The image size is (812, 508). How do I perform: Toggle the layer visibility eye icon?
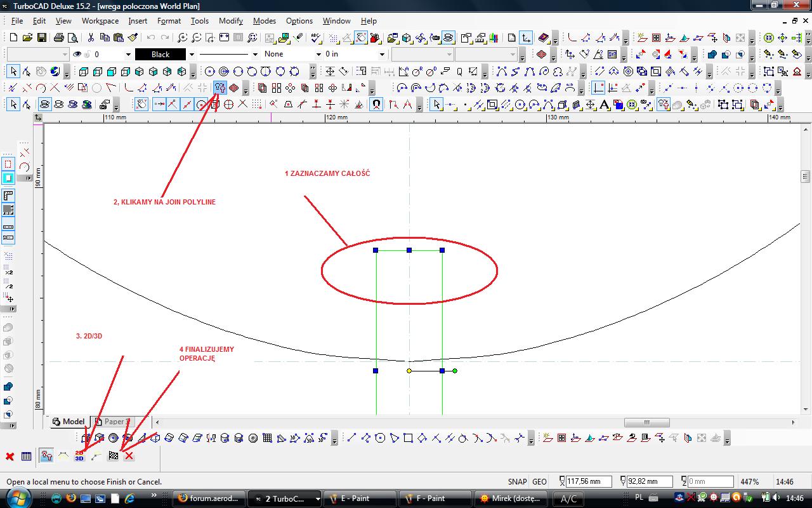click(x=77, y=55)
